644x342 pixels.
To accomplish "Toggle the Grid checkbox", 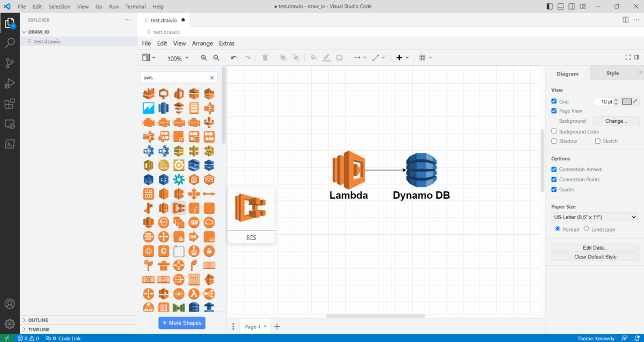I will coord(554,101).
